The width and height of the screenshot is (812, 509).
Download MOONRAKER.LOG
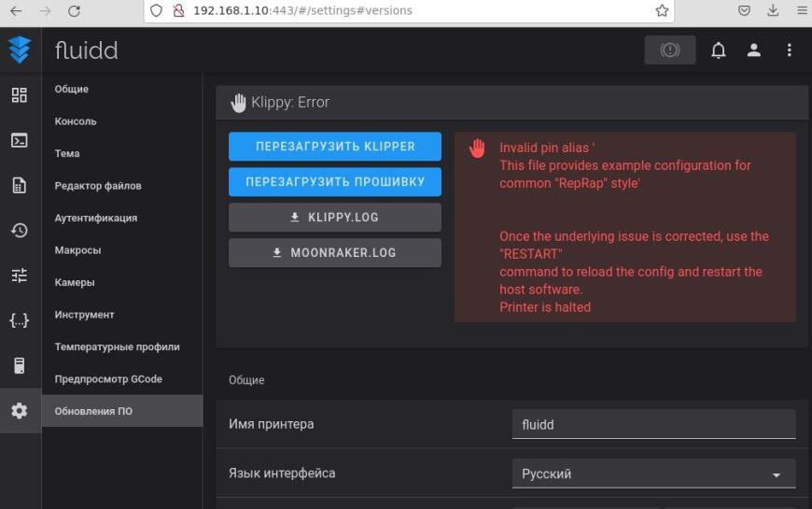point(335,253)
